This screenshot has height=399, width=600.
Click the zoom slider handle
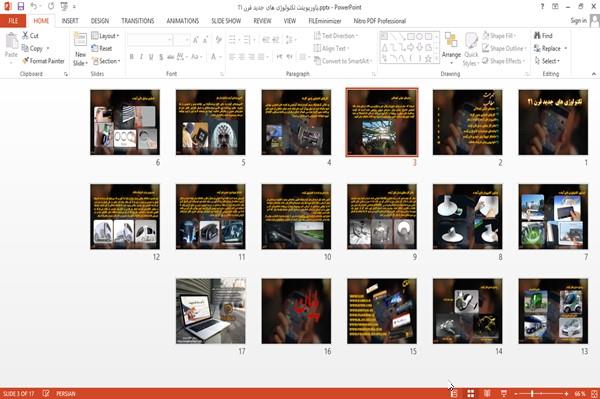point(532,393)
